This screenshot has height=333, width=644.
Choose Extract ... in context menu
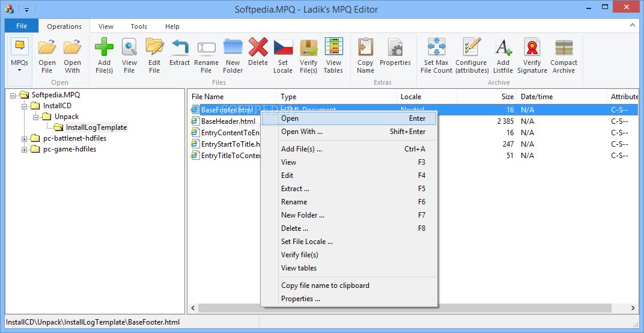[349, 189]
